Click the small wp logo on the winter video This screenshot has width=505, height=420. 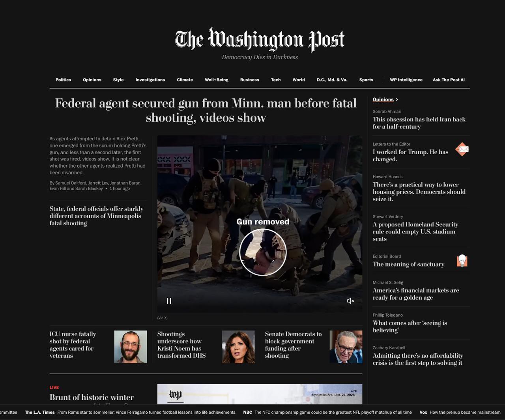[176, 395]
